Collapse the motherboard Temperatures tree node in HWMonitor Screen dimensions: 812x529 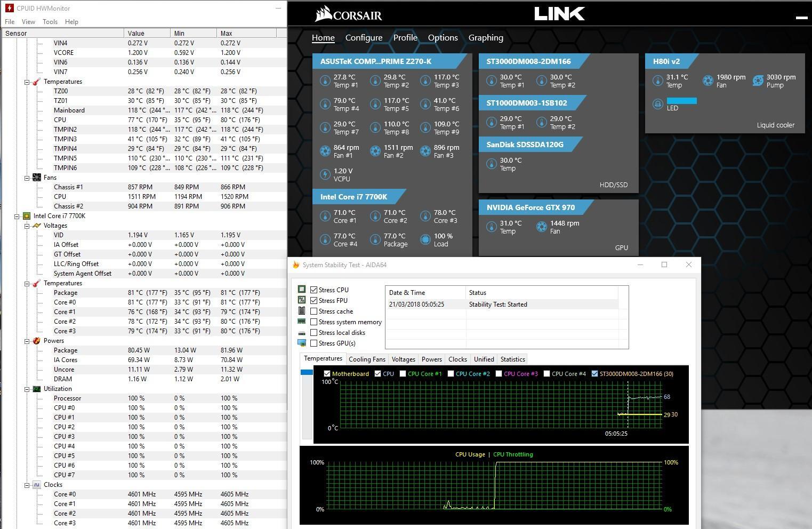coord(27,82)
